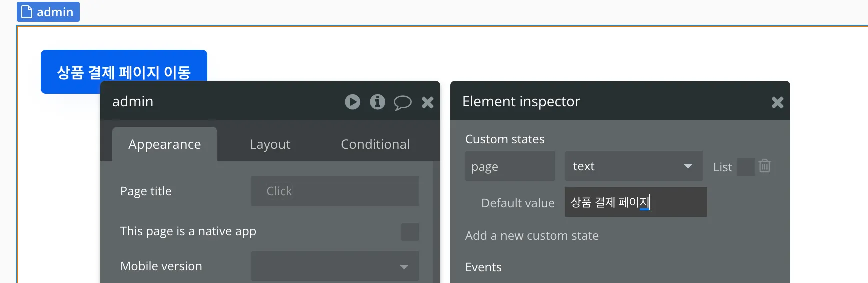Image resolution: width=868 pixels, height=283 pixels.
Task: Open the info icon in admin panel header
Action: point(377,102)
